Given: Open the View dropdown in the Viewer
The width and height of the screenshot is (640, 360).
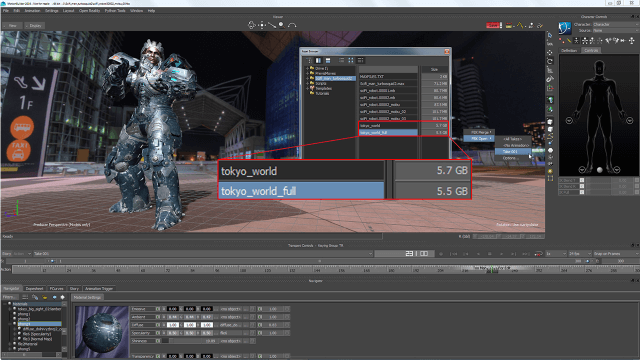Looking at the screenshot, I should (12, 26).
